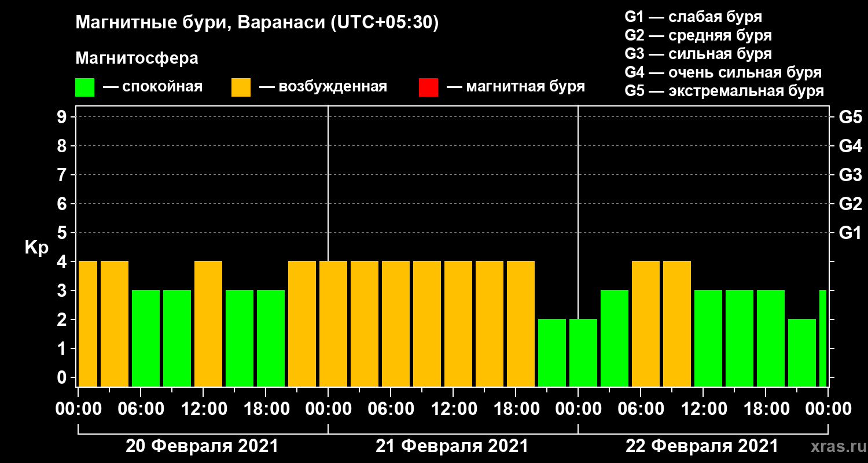Viewport: 868px width, 463px height.
Task: Click the 06:00 time label for 22 February
Action: [641, 409]
